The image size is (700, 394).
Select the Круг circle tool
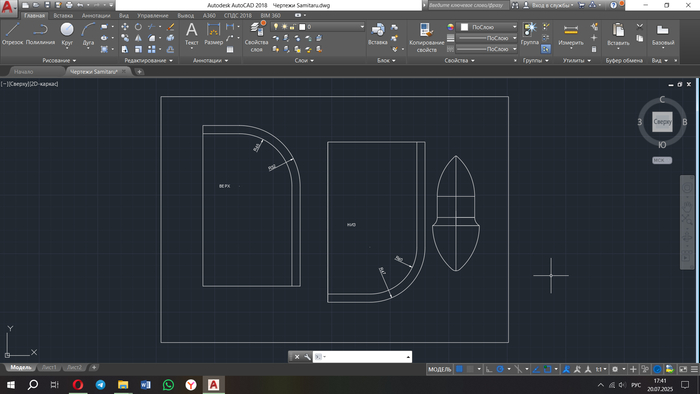pyautogui.click(x=67, y=34)
